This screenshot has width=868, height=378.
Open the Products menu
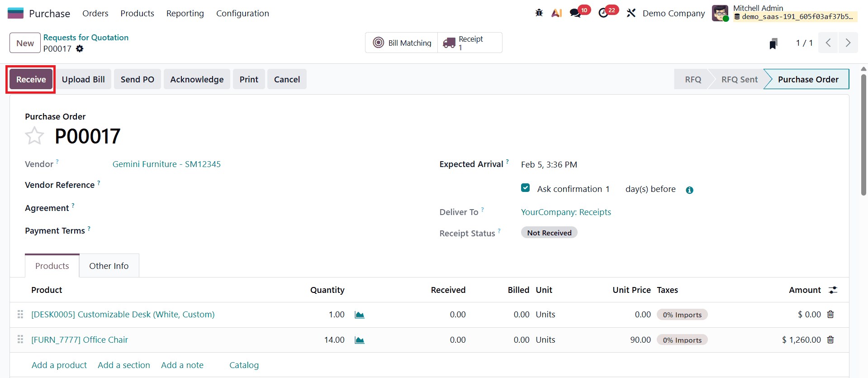(137, 13)
